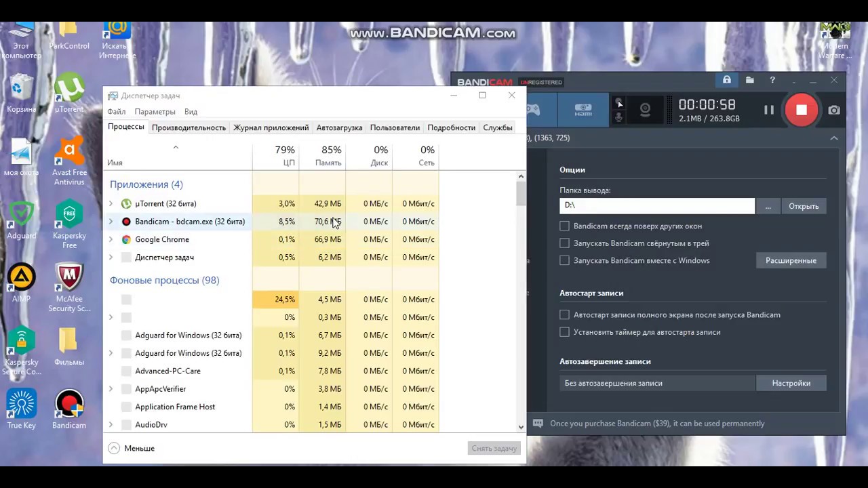Click Bandicam process icon in list
Screen dimensions: 868x488
click(126, 222)
